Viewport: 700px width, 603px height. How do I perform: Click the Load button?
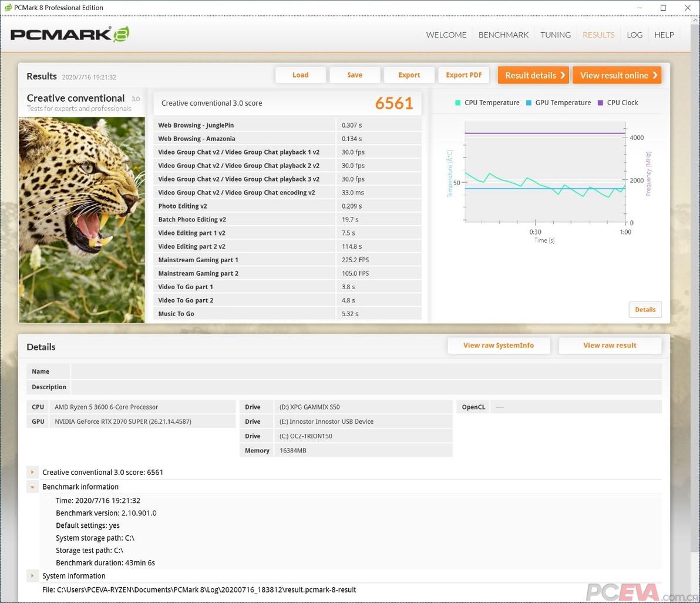click(301, 75)
